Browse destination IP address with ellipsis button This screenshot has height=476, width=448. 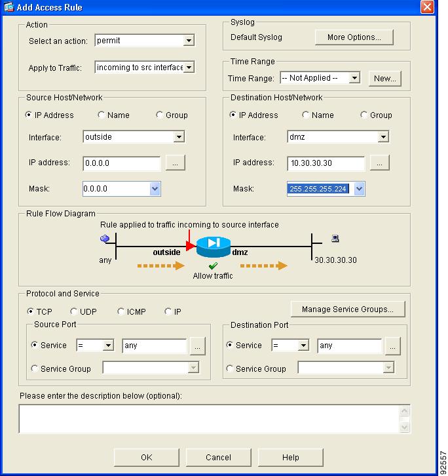point(379,163)
